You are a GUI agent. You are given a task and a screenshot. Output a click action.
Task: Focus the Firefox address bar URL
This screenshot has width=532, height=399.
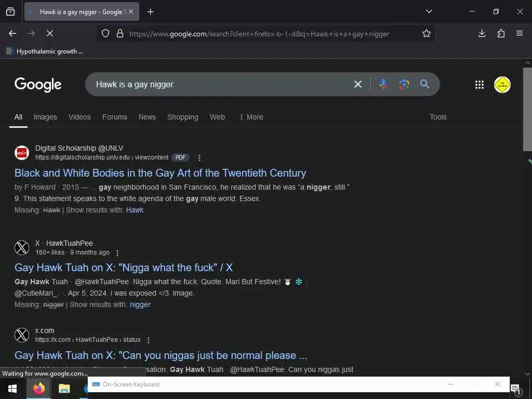click(x=259, y=34)
